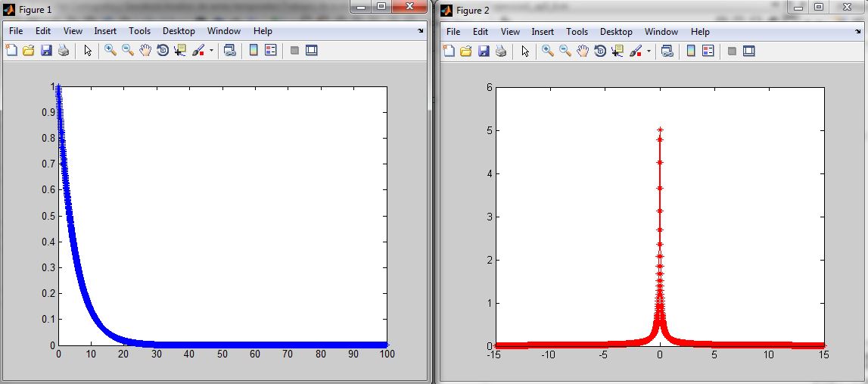Toggle Edit Plot arrow in Figure 1
This screenshot has height=384, width=868.
click(x=88, y=51)
